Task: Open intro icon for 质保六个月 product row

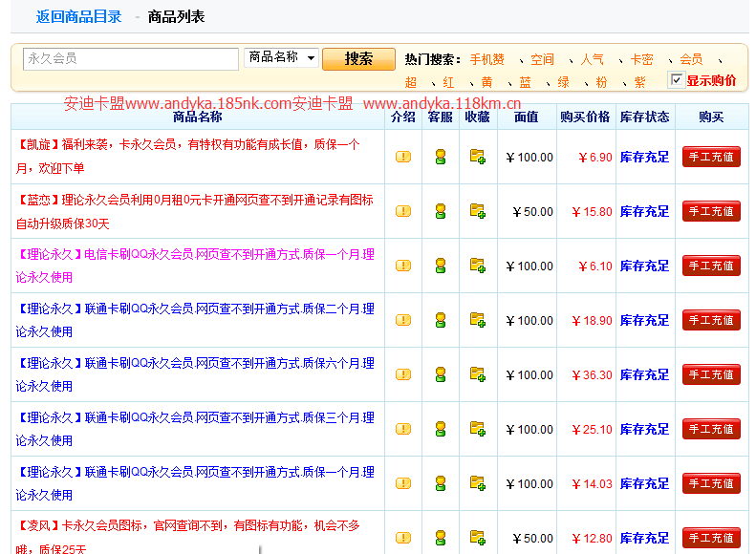Action: pyautogui.click(x=403, y=374)
